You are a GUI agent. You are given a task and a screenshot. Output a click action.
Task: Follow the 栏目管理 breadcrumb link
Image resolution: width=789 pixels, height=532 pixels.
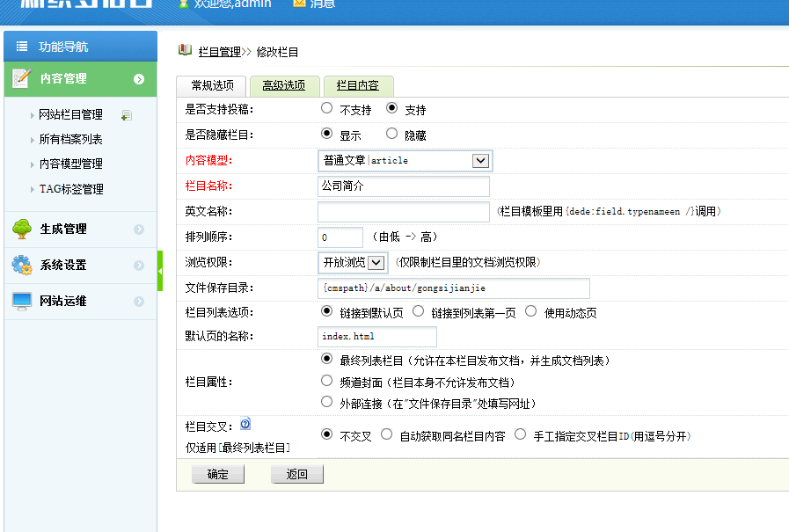click(219, 52)
